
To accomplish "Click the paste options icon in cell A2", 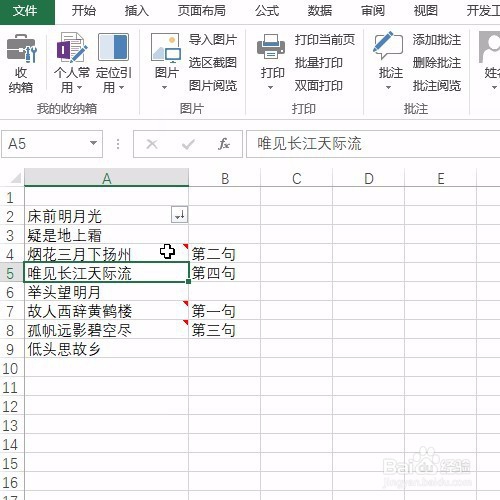I will (x=180, y=214).
